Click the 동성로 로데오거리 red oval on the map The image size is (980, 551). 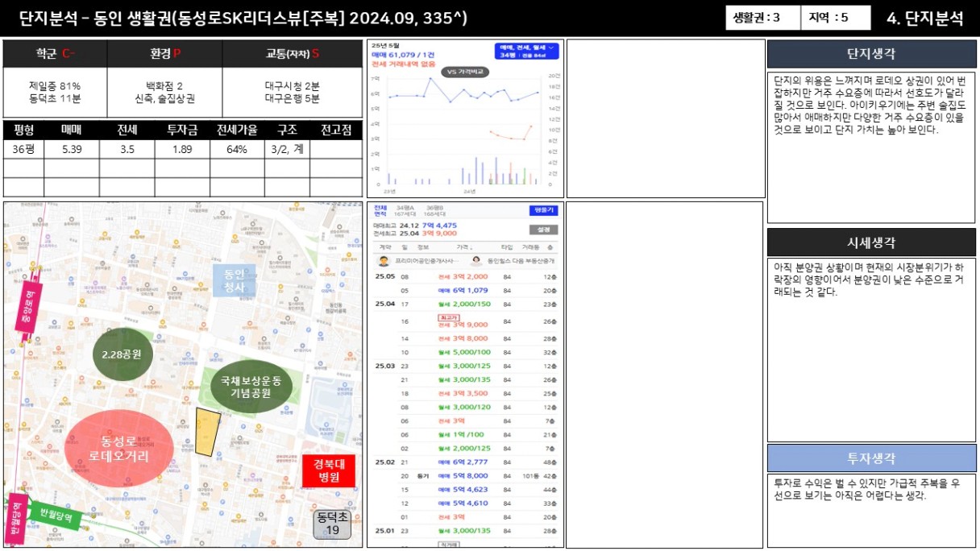coord(118,449)
